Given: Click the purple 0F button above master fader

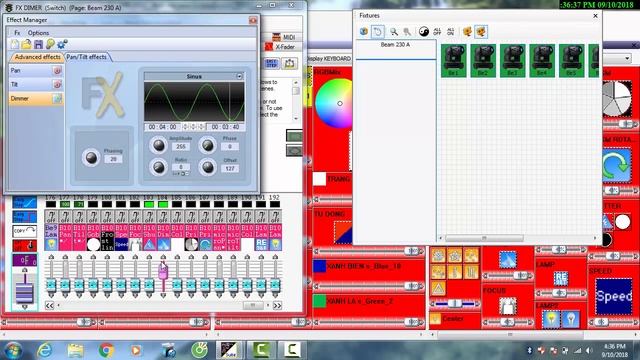Looking at the screenshot, I should pos(24,260).
